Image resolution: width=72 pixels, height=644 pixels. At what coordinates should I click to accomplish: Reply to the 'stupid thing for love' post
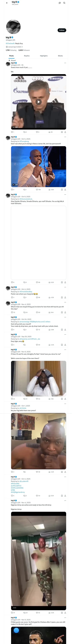pos(12,312)
